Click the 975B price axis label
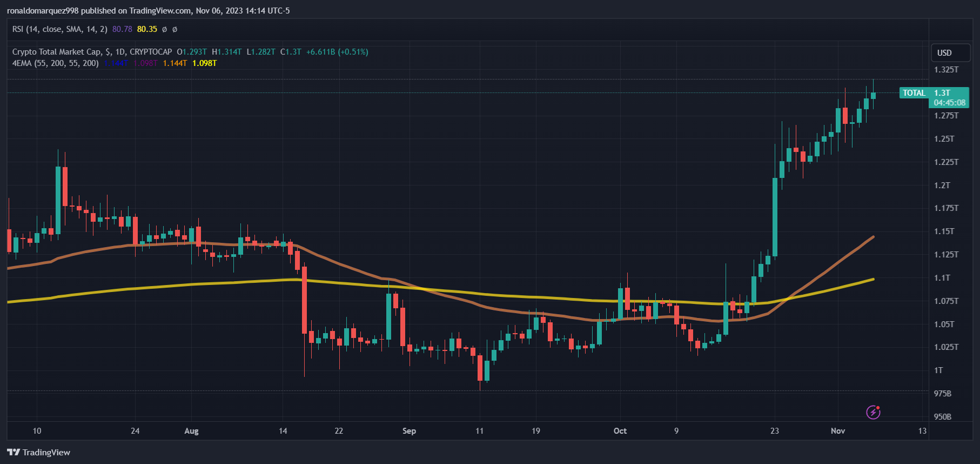This screenshot has width=980, height=464. tap(942, 394)
